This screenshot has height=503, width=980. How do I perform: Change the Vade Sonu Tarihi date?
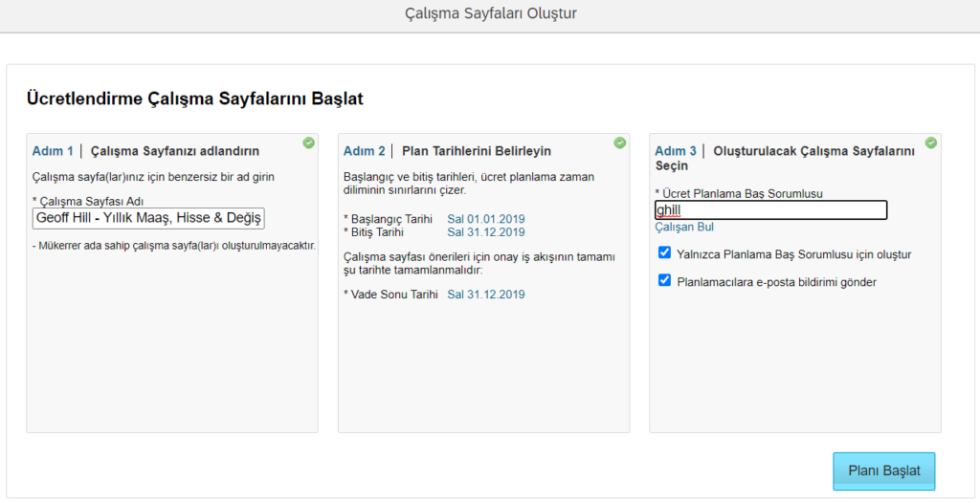tap(485, 294)
